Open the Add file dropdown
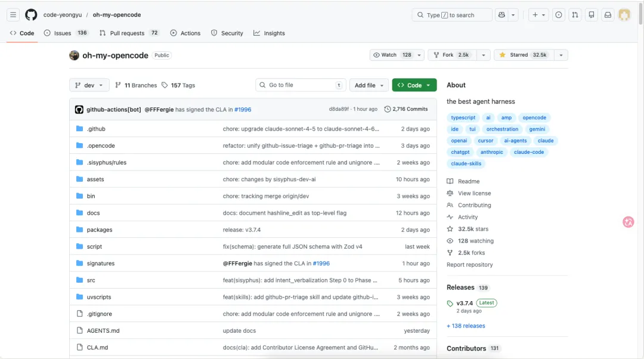The image size is (644, 359). [x=369, y=85]
